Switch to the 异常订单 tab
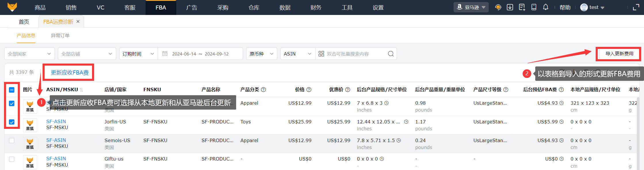This screenshot has height=170, width=644. click(60, 36)
